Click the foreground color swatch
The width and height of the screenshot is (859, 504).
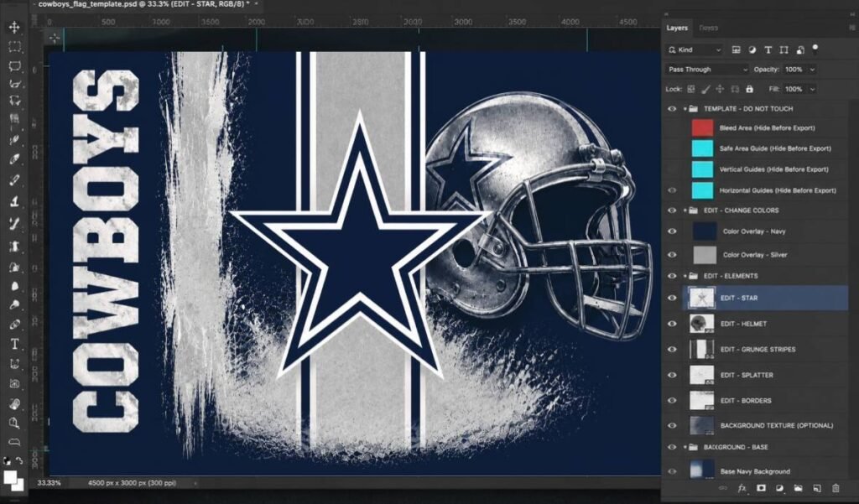[9, 476]
